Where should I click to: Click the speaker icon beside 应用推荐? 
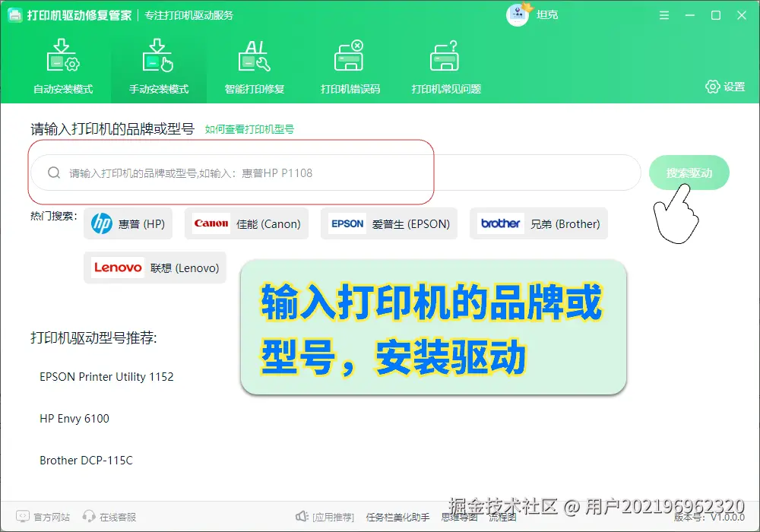(302, 517)
